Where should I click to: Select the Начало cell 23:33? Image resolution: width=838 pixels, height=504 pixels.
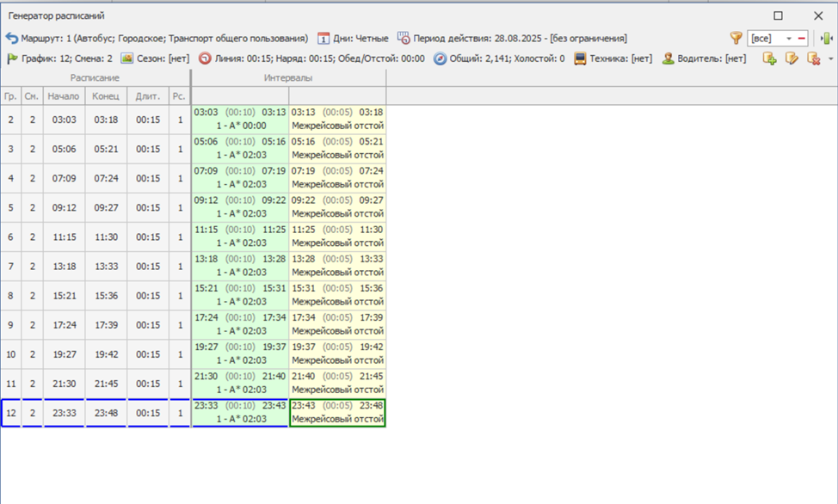[x=65, y=413]
